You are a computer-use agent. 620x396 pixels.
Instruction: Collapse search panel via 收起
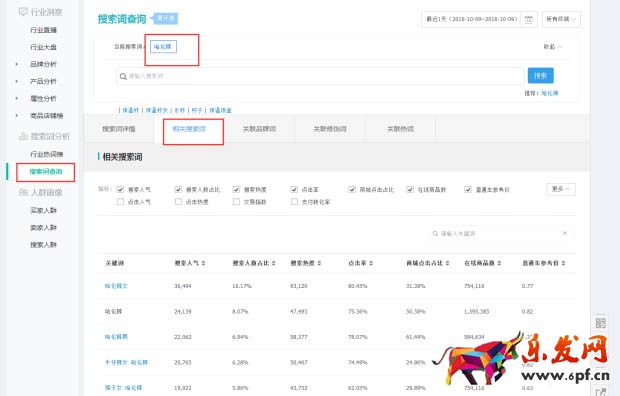[x=552, y=47]
